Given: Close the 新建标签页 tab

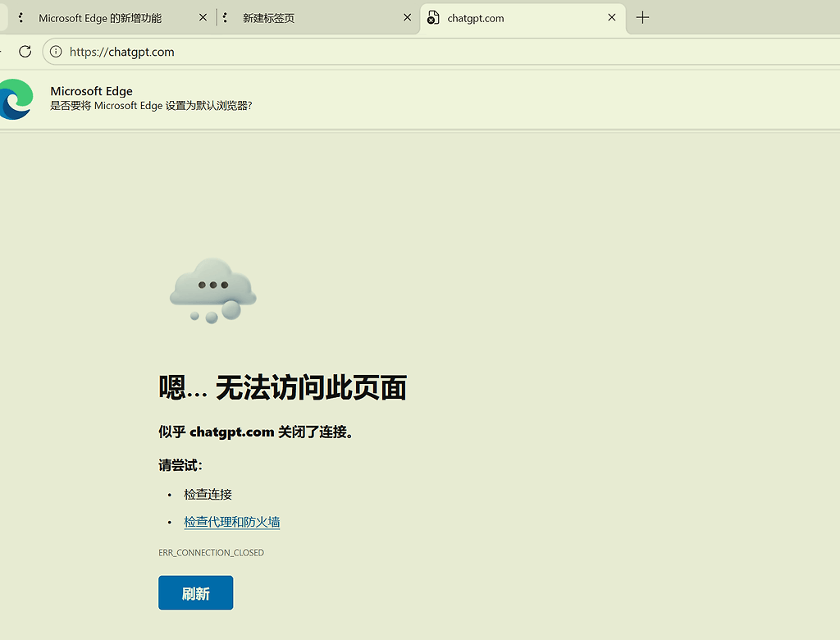Looking at the screenshot, I should [x=407, y=18].
